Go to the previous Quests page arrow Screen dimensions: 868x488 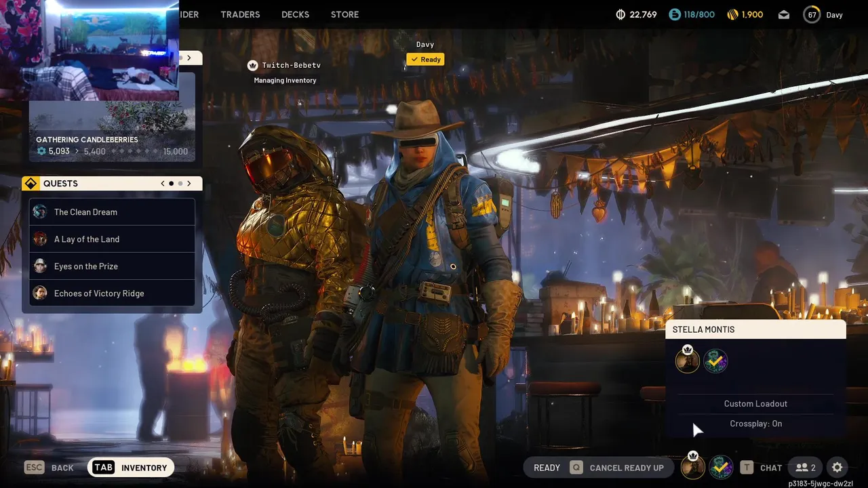(162, 184)
